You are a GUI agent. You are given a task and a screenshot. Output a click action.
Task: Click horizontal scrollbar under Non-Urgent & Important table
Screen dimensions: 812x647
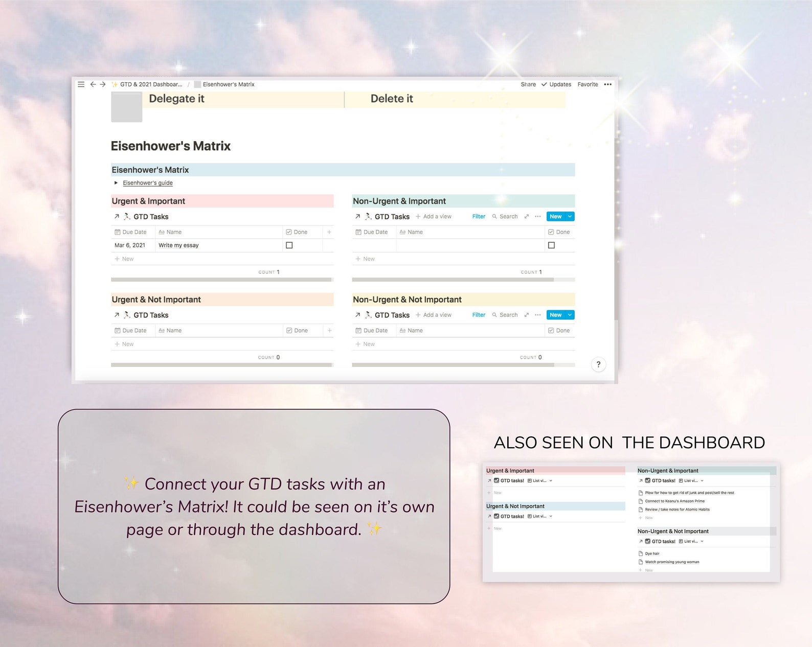point(453,280)
